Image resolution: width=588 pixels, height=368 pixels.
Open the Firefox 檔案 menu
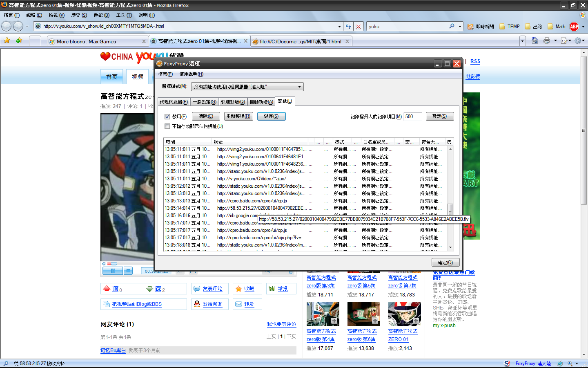[x=11, y=15]
